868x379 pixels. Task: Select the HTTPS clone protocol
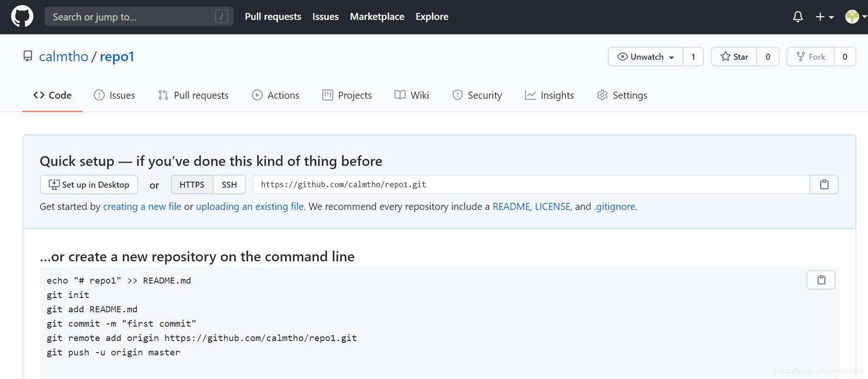click(x=192, y=184)
